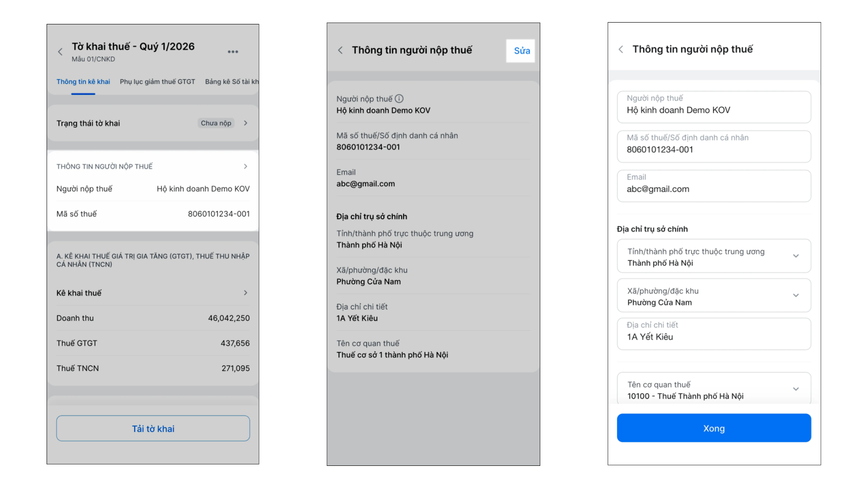Switch to Phụ lục giảm thuế GTGT tab
This screenshot has width=868, height=488.
(157, 82)
